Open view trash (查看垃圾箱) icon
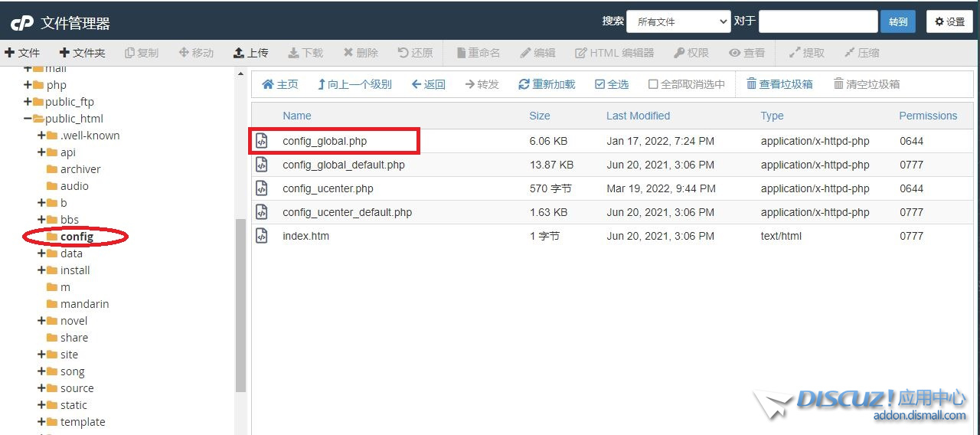Viewport: 980px width, 435px height. click(752, 84)
